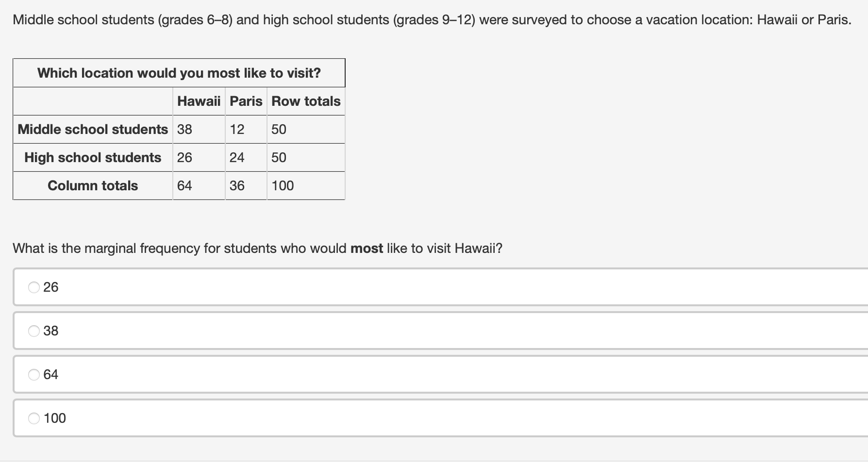Select the radio button for answer 64

click(33, 374)
